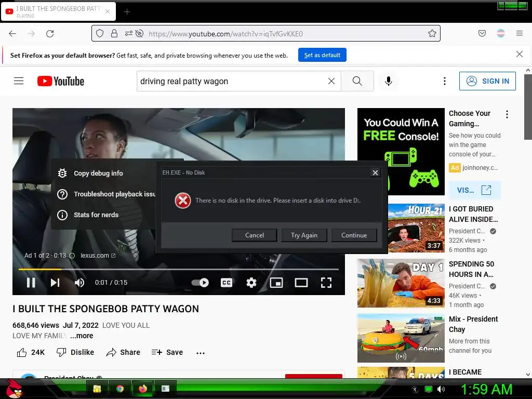The width and height of the screenshot is (532, 399).
Task: Click the search magnifier button
Action: pyautogui.click(x=357, y=81)
